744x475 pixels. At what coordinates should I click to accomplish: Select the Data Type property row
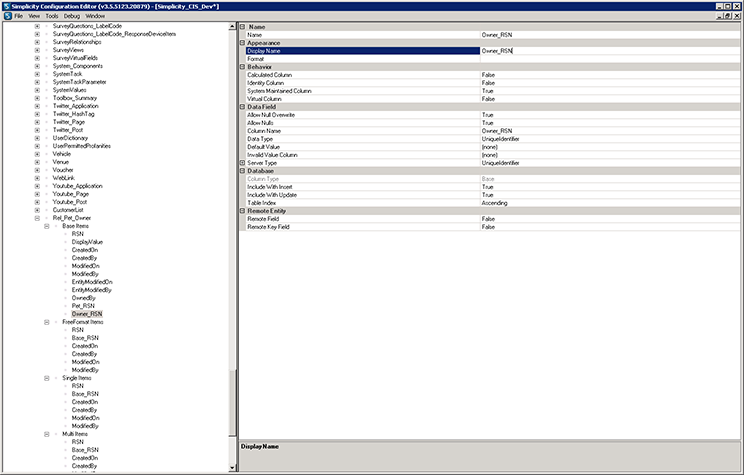[x=493, y=139]
